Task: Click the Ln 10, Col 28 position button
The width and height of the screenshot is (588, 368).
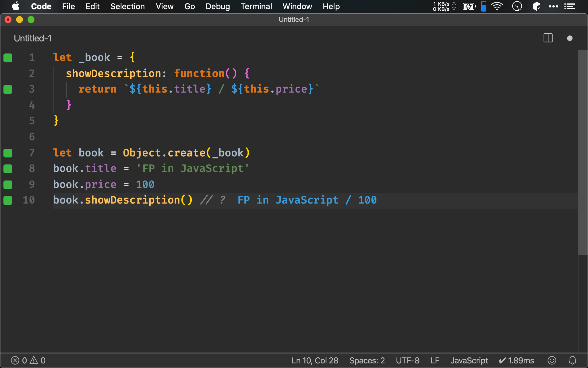Action: pos(315,360)
